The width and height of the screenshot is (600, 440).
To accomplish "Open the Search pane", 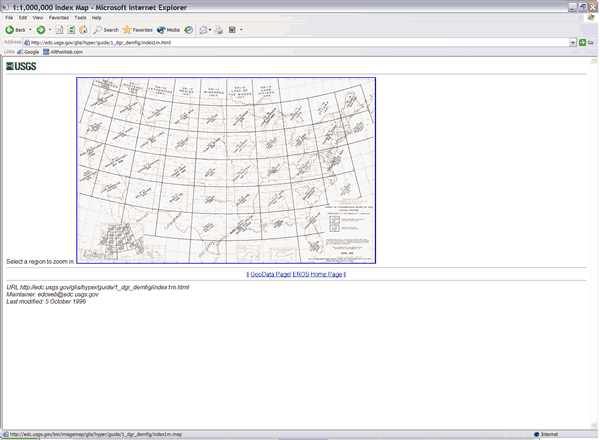I will (x=106, y=30).
